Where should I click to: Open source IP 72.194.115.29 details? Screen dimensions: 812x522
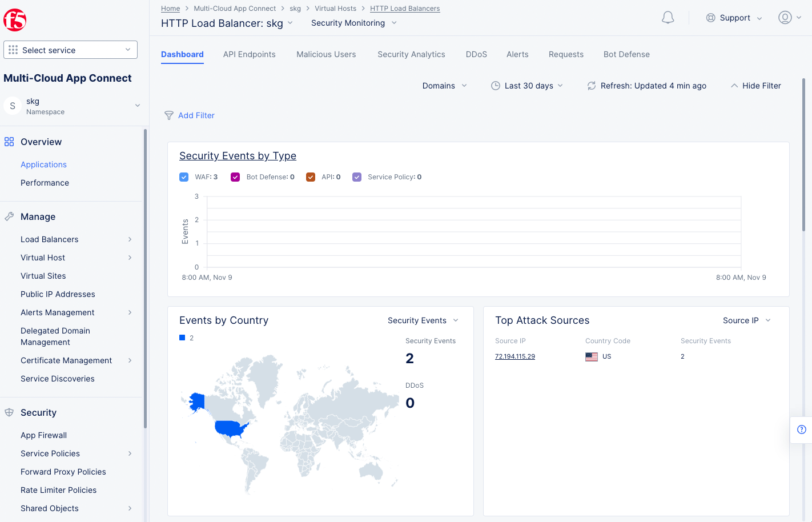(514, 356)
